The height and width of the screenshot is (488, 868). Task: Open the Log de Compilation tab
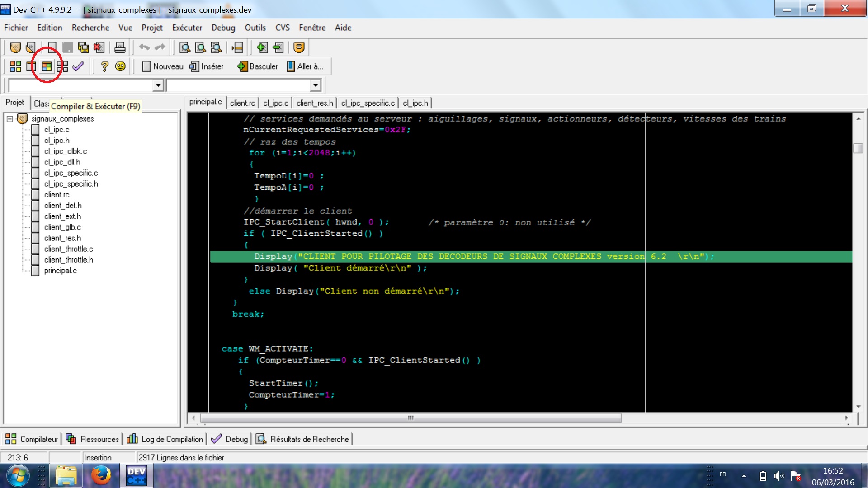(x=165, y=439)
